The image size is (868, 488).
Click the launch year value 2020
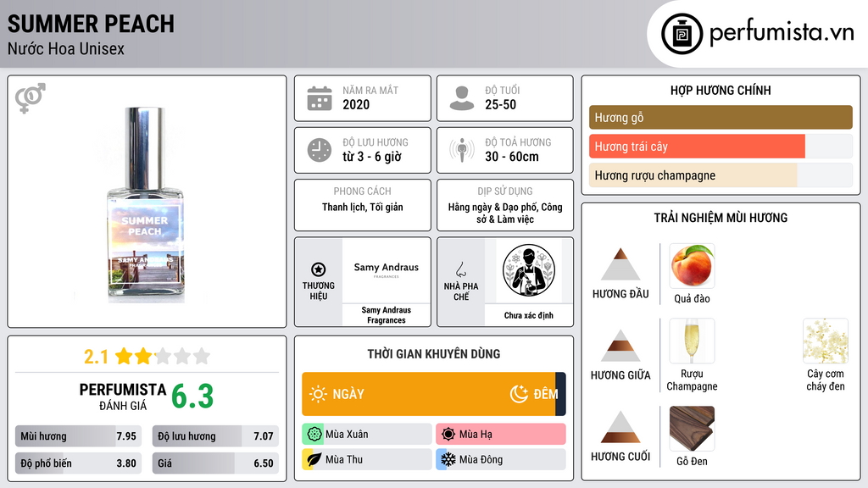click(x=356, y=104)
